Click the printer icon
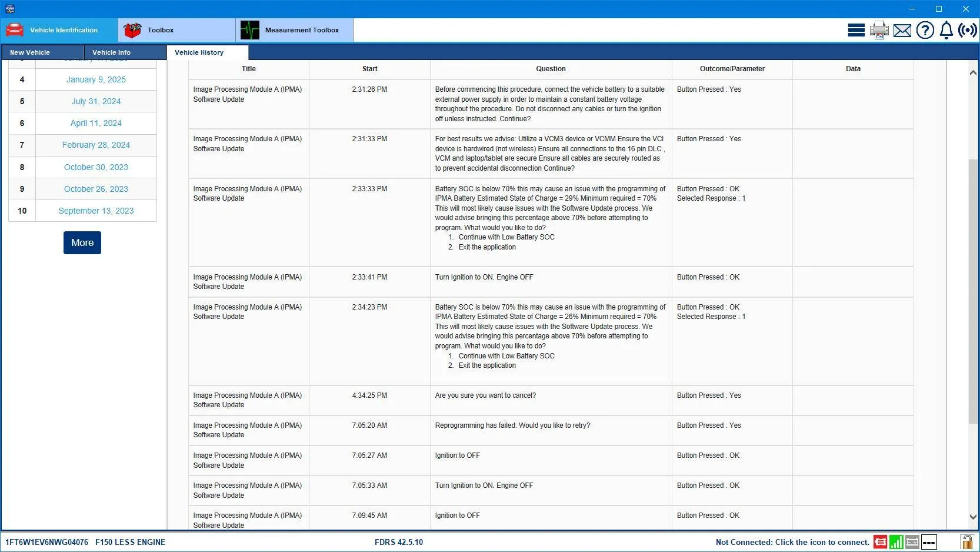The height and width of the screenshot is (552, 980). coord(879,30)
